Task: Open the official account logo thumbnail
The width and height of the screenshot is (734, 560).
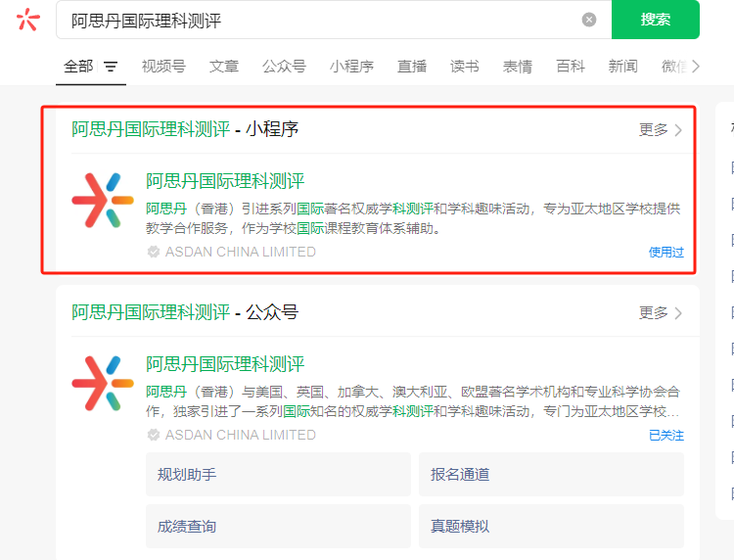Action: [x=103, y=384]
